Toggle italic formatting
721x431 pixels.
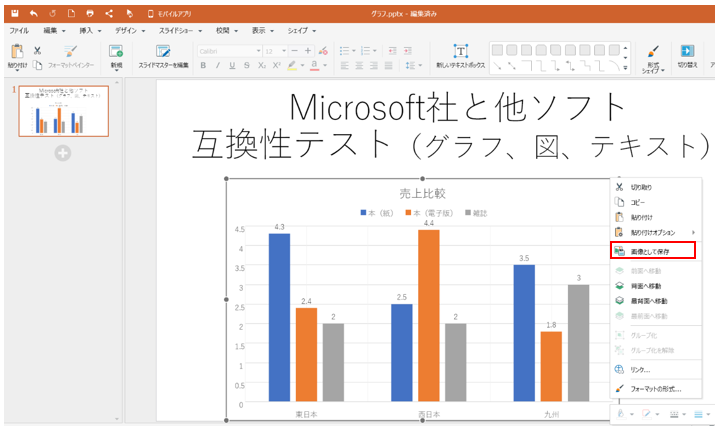coord(218,66)
